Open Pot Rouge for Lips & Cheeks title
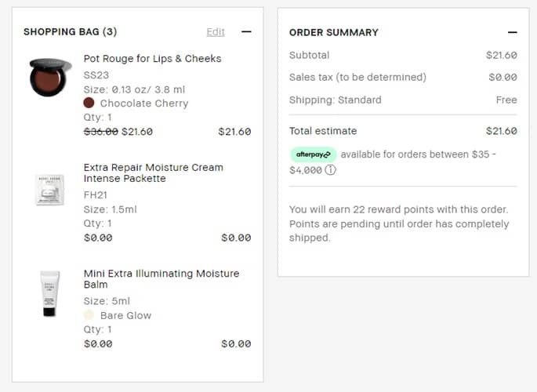Viewport: 537px width, 392px height. [152, 59]
